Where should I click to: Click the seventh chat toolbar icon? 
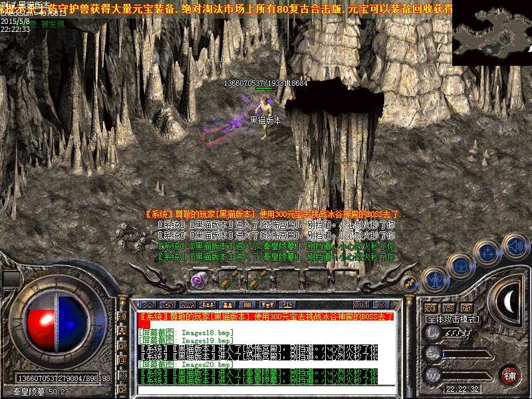coord(267,305)
